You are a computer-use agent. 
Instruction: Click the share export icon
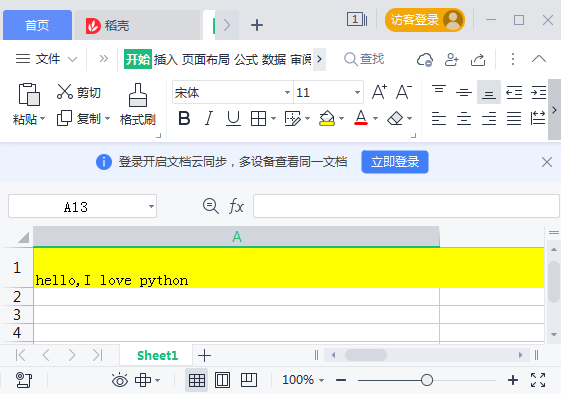coord(478,59)
